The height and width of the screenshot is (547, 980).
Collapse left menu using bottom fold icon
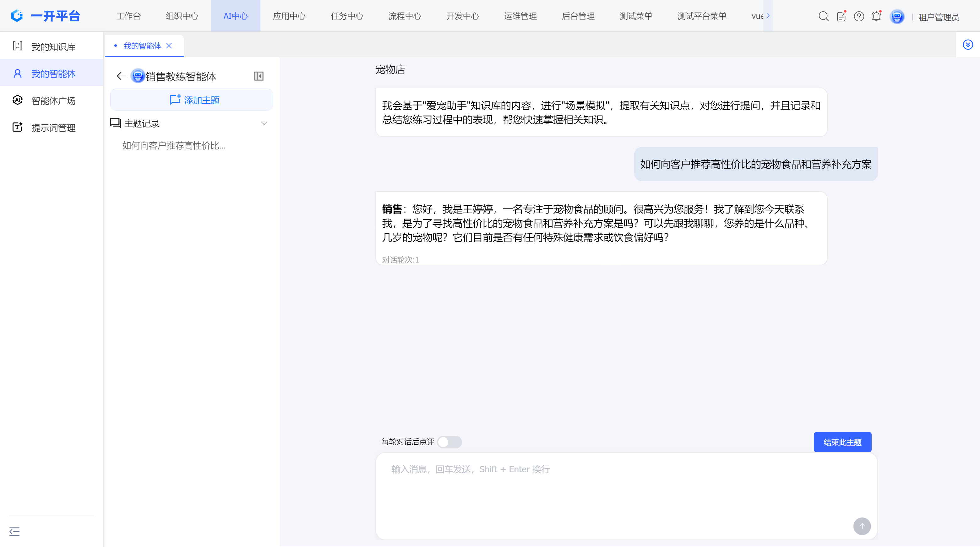click(x=14, y=531)
